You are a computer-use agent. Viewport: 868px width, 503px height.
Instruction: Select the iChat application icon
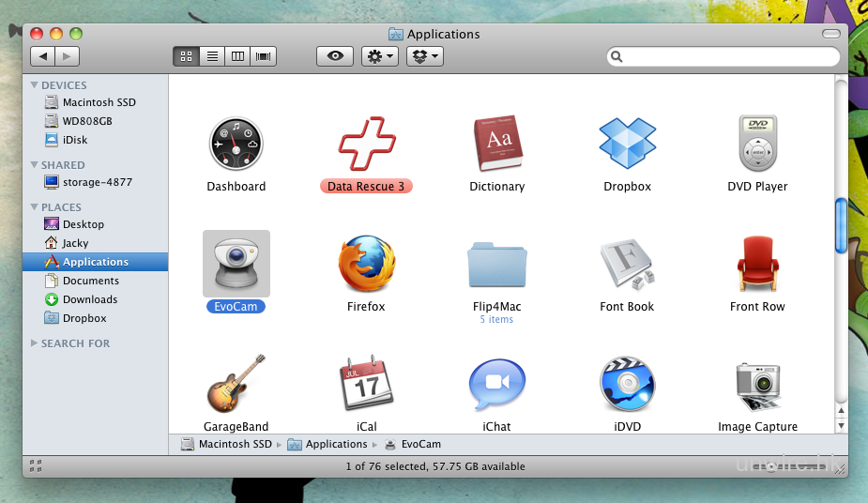[496, 385]
